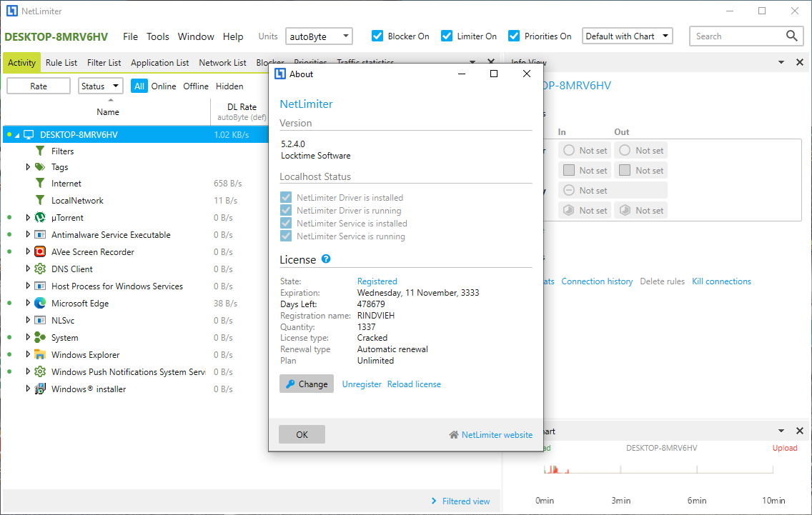Click the DESKTOP-8MRV6HV computer monitor icon
812x515 pixels.
tap(29, 134)
